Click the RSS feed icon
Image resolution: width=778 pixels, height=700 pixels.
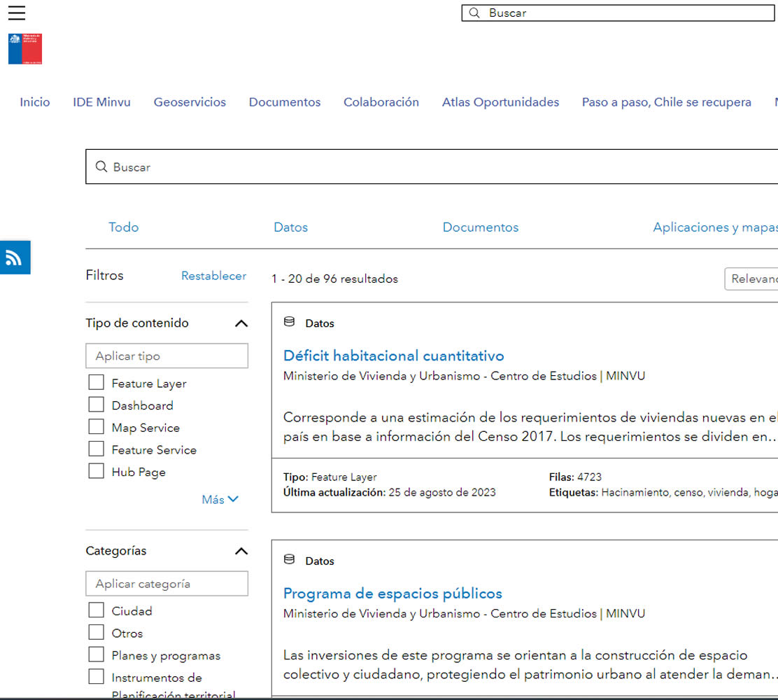click(x=14, y=258)
